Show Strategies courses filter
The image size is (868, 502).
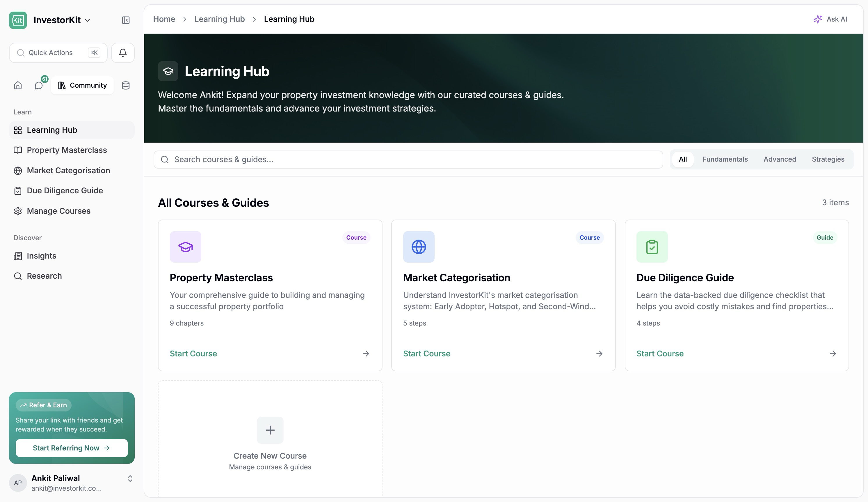click(828, 159)
